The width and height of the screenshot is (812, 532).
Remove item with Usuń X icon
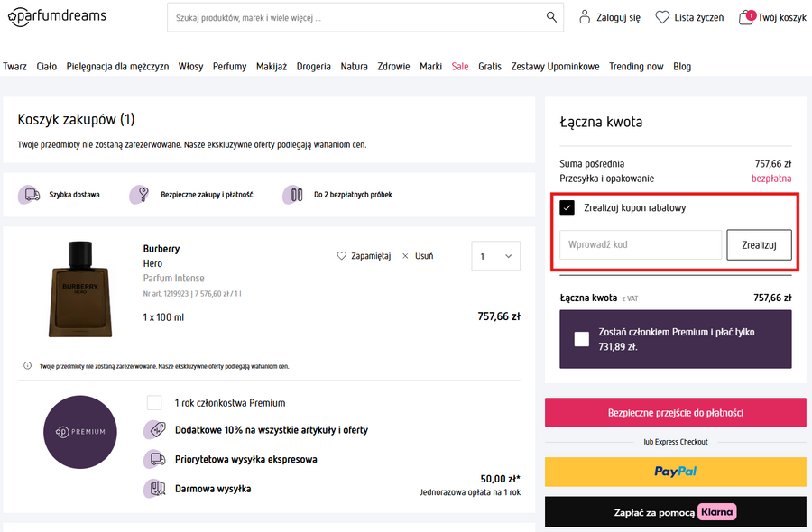[406, 256]
